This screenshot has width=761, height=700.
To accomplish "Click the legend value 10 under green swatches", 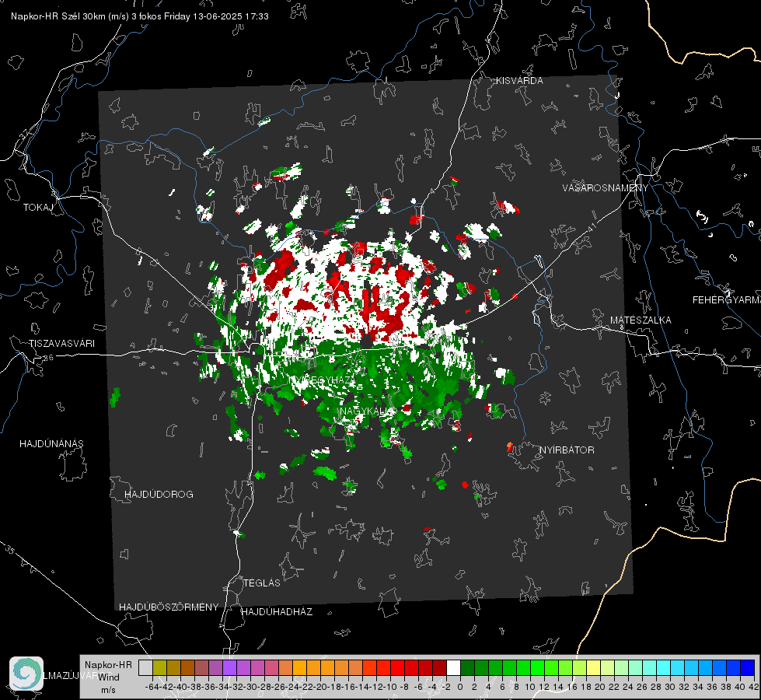I will (x=530, y=687).
